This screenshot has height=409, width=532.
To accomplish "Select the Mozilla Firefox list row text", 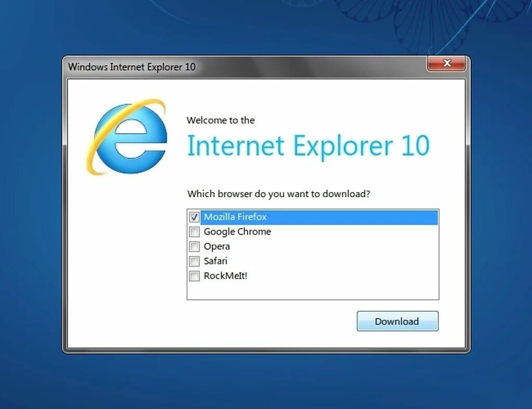I will click(235, 217).
